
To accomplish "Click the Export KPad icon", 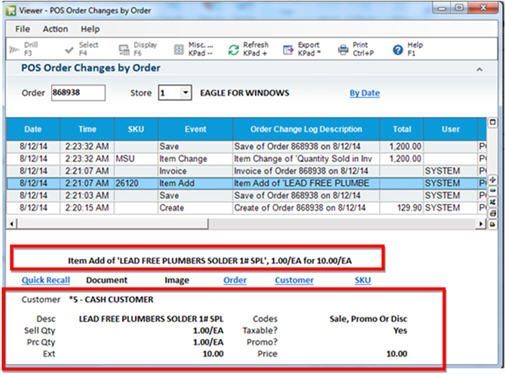I will pyautogui.click(x=288, y=50).
